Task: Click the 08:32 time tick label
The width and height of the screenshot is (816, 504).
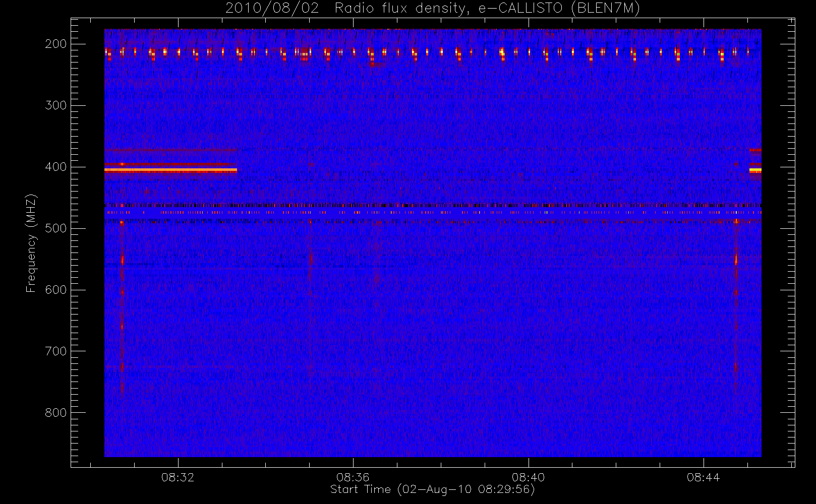Action: pos(178,477)
